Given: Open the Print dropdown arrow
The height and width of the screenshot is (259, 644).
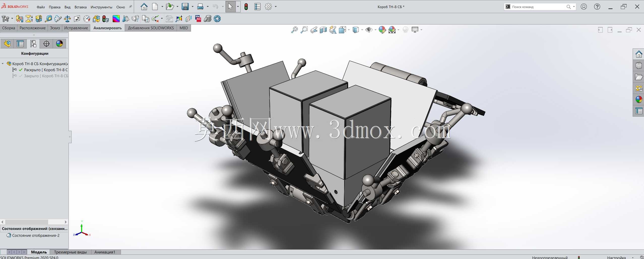Looking at the screenshot, I should (x=208, y=7).
